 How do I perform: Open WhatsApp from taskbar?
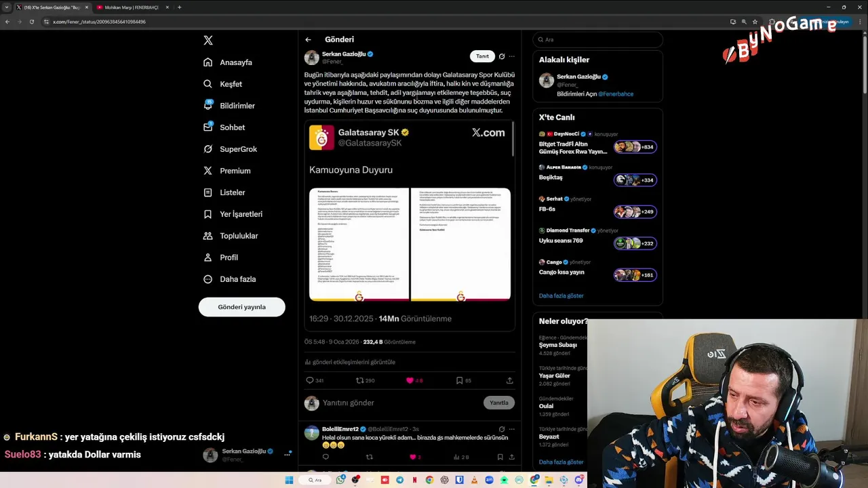coord(341,480)
